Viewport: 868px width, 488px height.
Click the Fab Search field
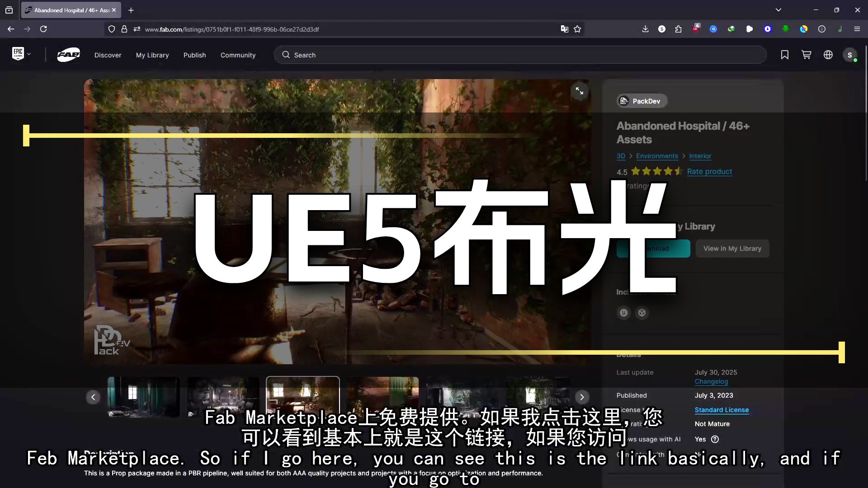pos(520,55)
